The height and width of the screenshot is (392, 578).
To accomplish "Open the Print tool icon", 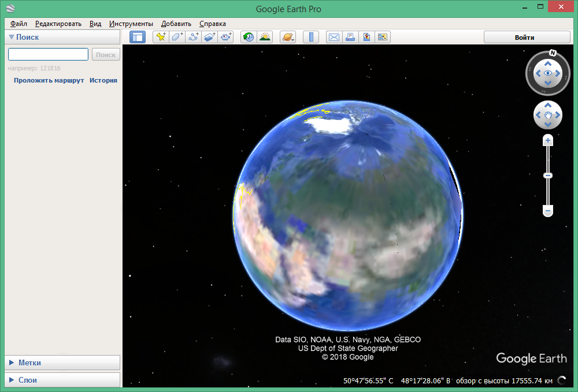I will 350,36.
